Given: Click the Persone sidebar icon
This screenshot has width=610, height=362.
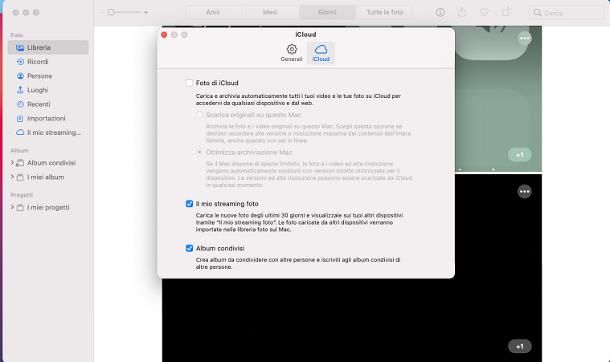Looking at the screenshot, I should [x=20, y=76].
